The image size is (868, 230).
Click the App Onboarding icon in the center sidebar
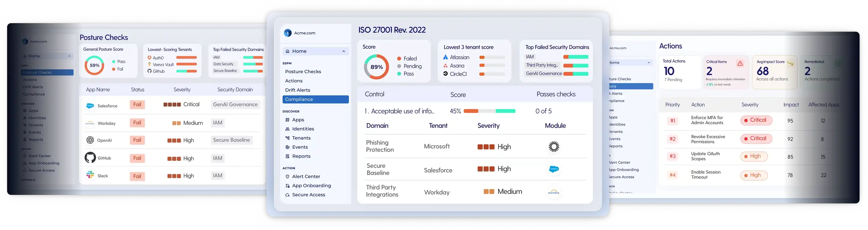[x=287, y=185]
